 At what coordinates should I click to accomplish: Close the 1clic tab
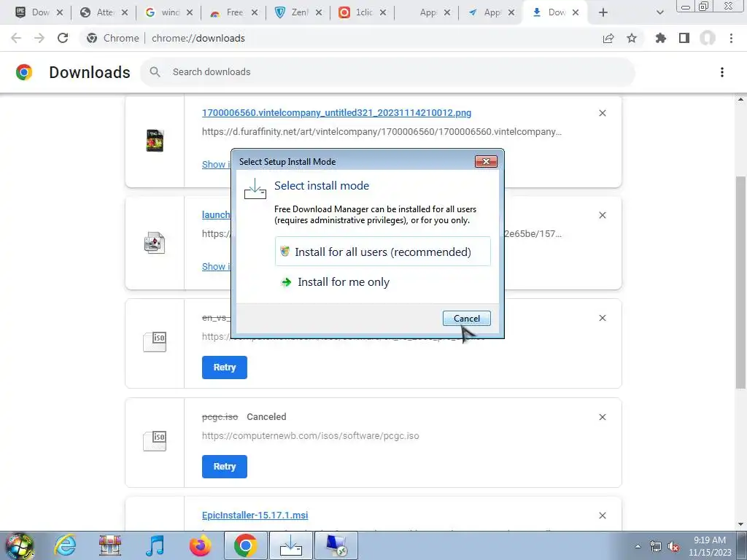(x=383, y=13)
